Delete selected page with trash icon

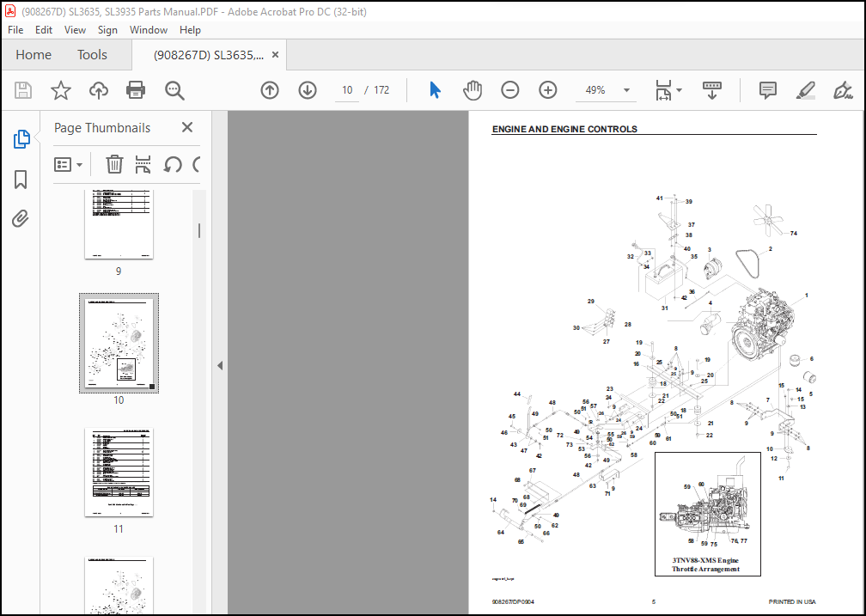tap(114, 164)
